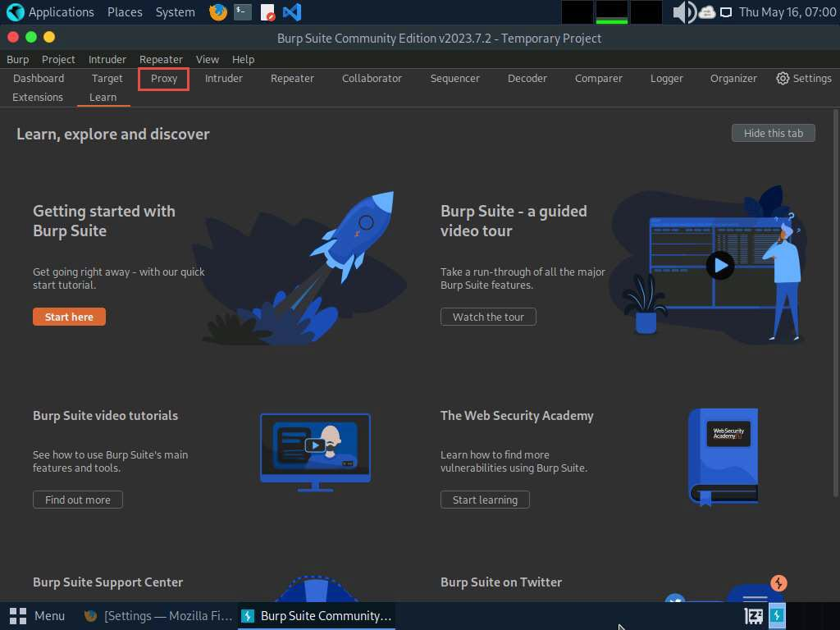Launch Visual Studio Code from top panel

pyautogui.click(x=291, y=12)
